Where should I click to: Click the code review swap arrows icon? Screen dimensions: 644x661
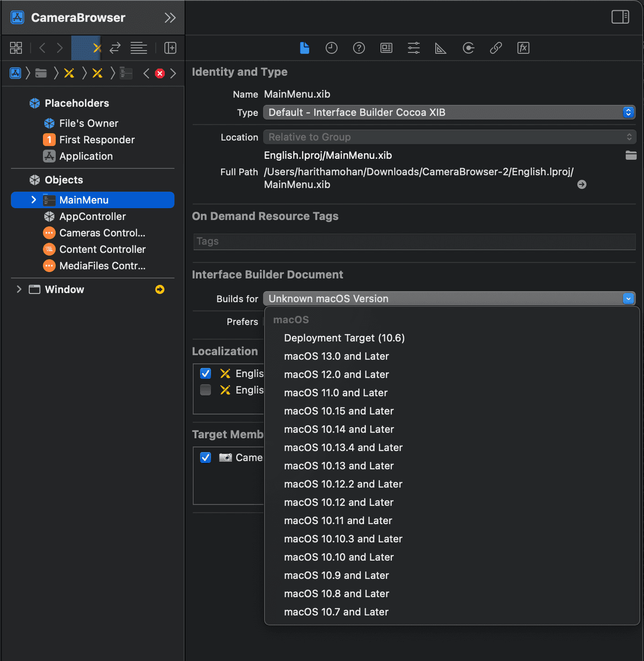(115, 48)
